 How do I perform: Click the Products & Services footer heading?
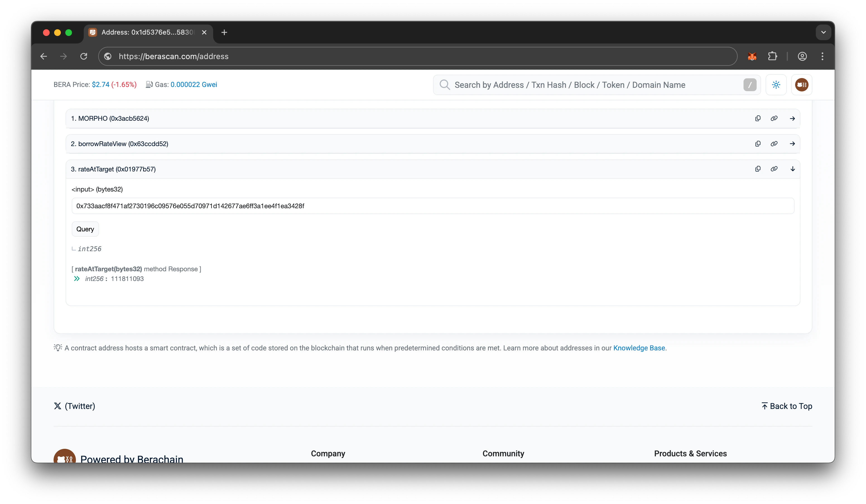point(691,454)
